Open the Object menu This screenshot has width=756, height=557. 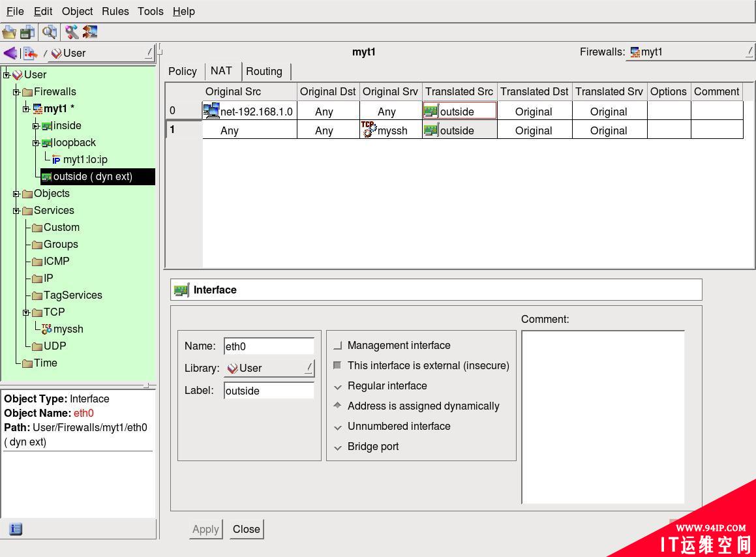[x=77, y=11]
